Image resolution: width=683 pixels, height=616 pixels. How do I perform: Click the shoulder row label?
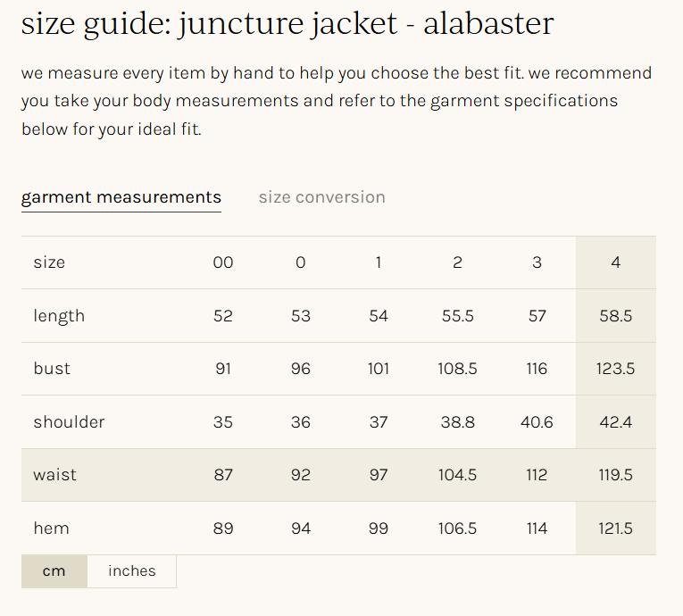(x=69, y=422)
